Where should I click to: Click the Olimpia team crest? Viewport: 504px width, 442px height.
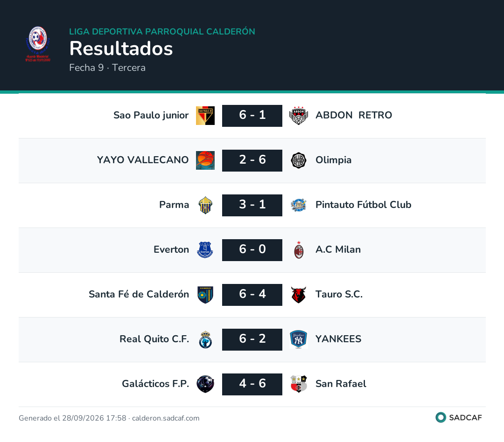pyautogui.click(x=299, y=160)
